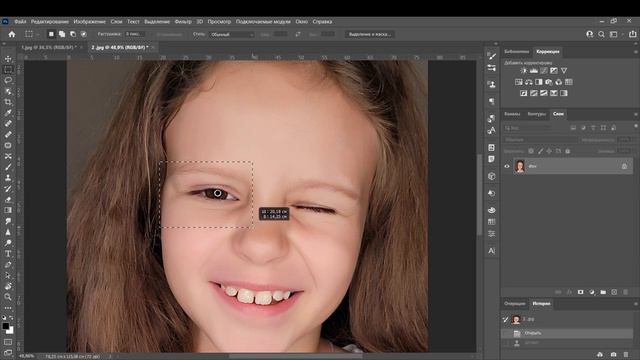Switch to the Контуры tab
The image size is (640, 360).
point(536,114)
